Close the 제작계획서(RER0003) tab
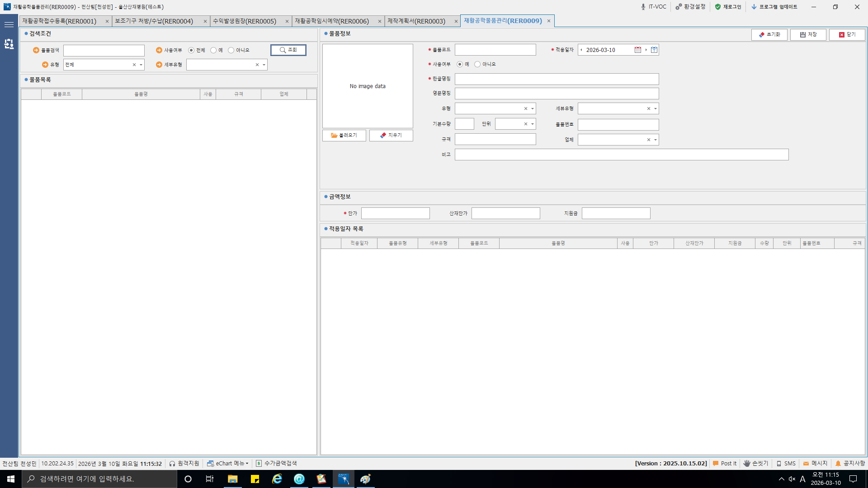This screenshot has height=488, width=868. 456,21
